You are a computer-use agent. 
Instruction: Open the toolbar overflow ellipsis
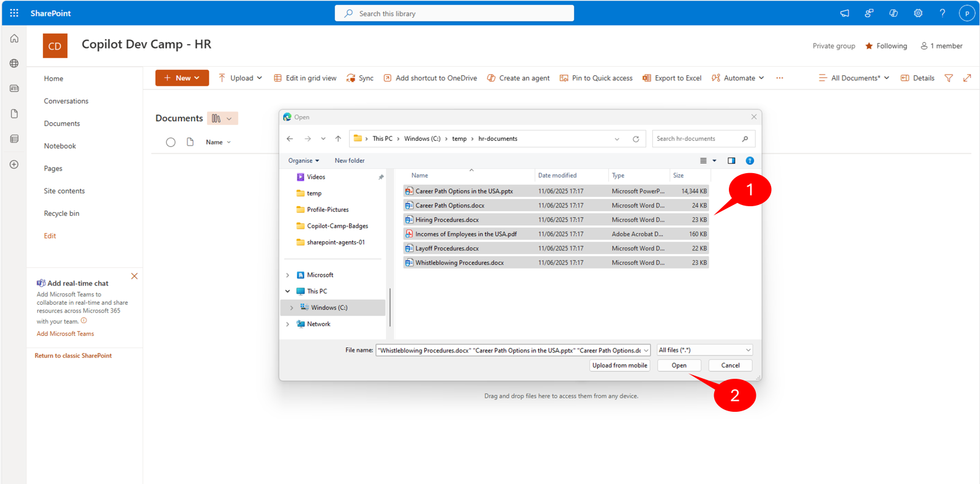780,78
